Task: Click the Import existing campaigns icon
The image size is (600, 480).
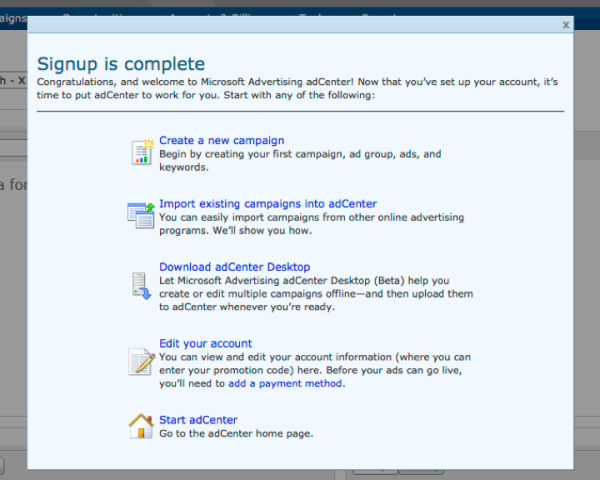Action: (x=141, y=216)
